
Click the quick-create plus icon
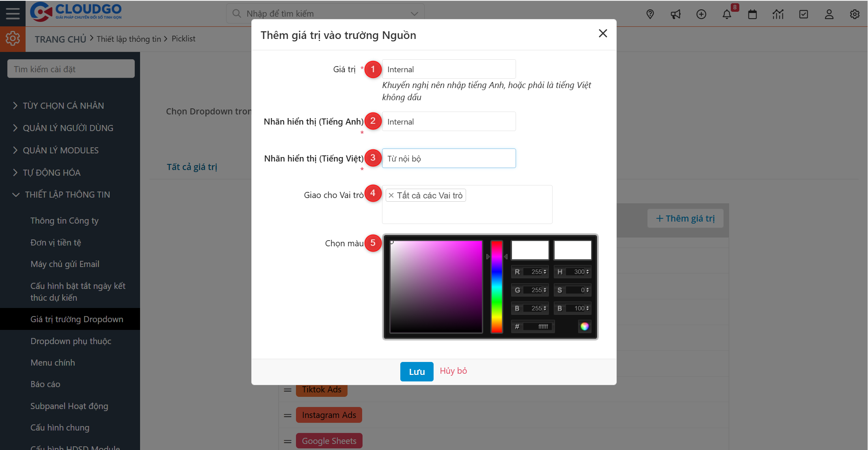pyautogui.click(x=701, y=14)
